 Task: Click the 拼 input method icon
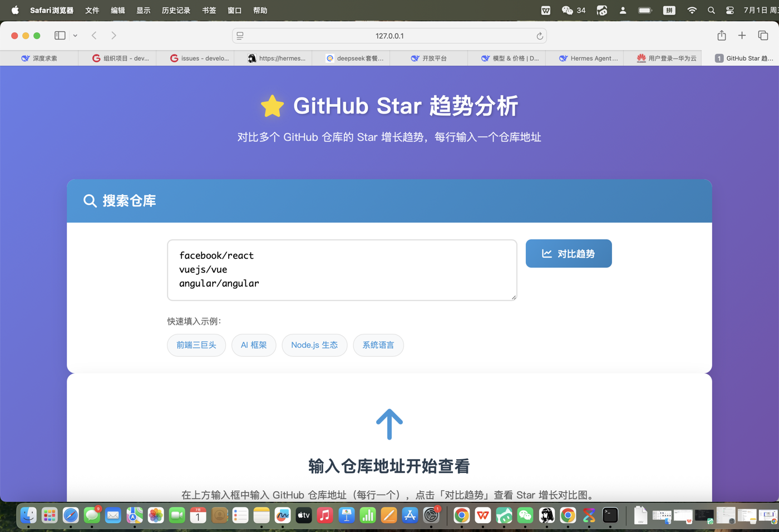click(669, 10)
